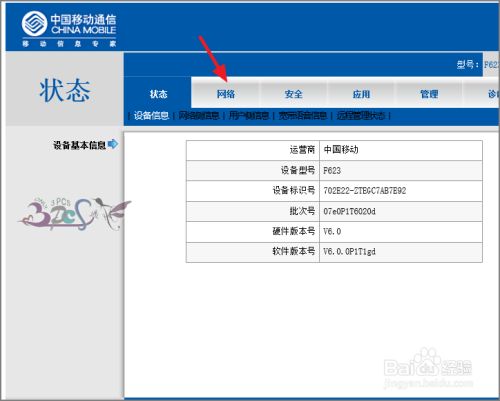Click the blue arrow beside 设备基本信息

pyautogui.click(x=113, y=144)
